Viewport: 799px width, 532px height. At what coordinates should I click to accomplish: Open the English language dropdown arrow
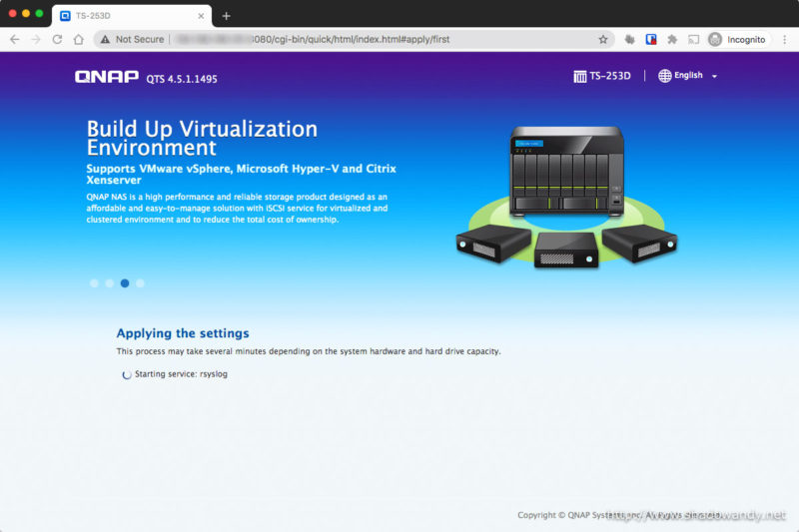pyautogui.click(x=715, y=77)
